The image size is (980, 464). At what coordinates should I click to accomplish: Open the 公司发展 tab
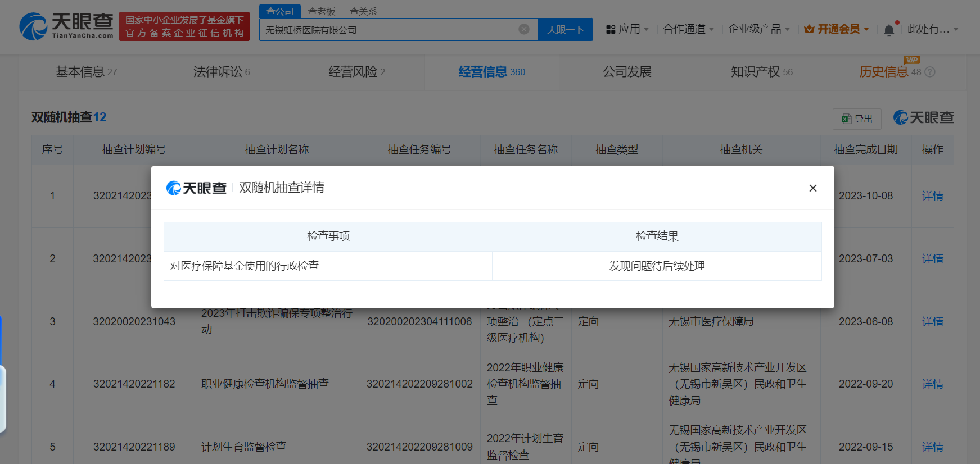pos(627,72)
